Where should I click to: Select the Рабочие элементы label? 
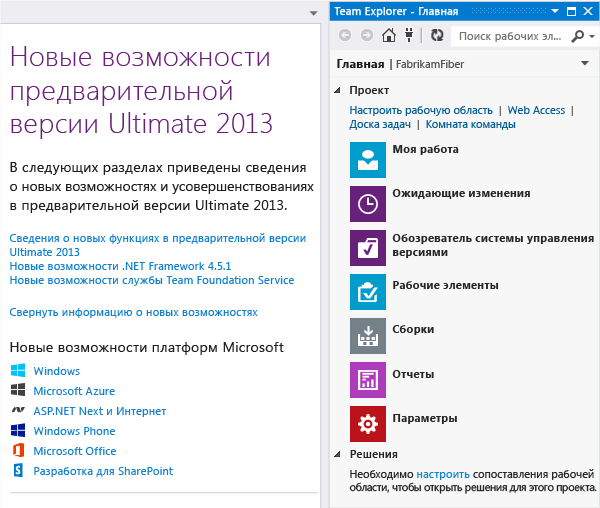coord(445,285)
